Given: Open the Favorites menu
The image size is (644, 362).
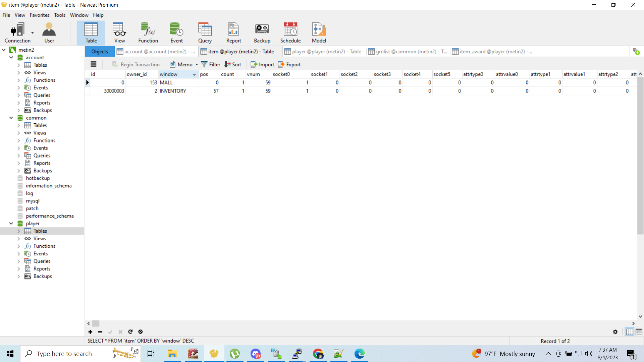Looking at the screenshot, I should point(39,15).
